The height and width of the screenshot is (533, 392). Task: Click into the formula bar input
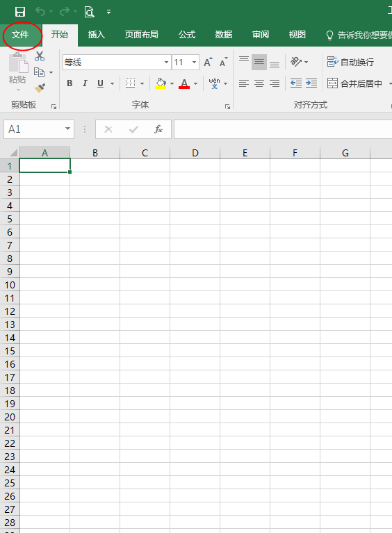283,129
